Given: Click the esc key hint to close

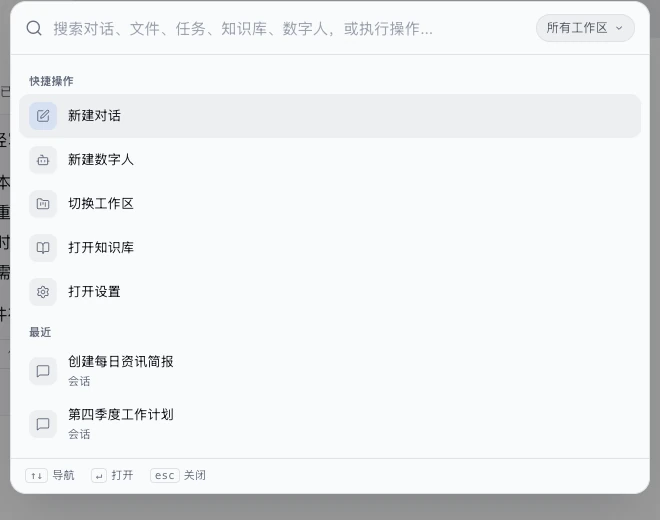Looking at the screenshot, I should coord(165,476).
